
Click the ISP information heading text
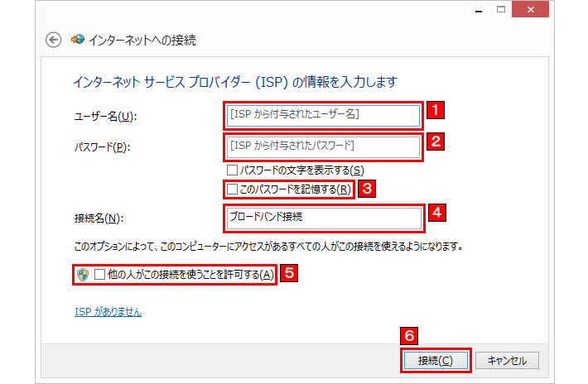pyautogui.click(x=236, y=82)
